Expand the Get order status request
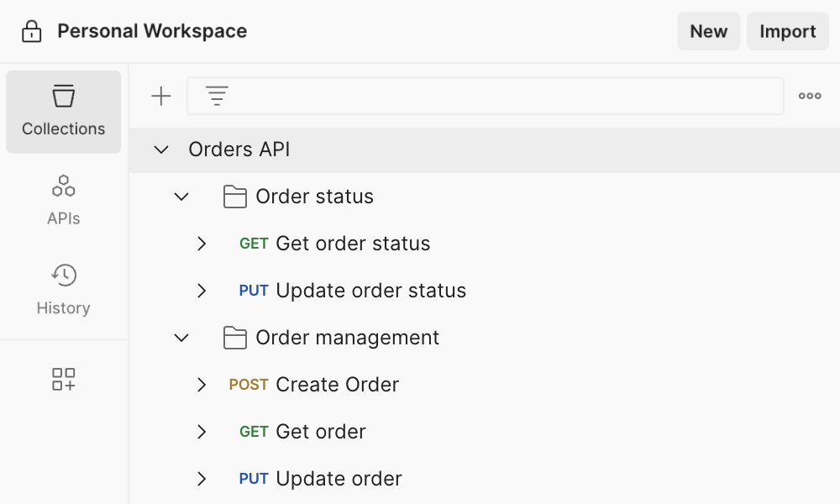Viewport: 840px width, 504px height. click(202, 244)
